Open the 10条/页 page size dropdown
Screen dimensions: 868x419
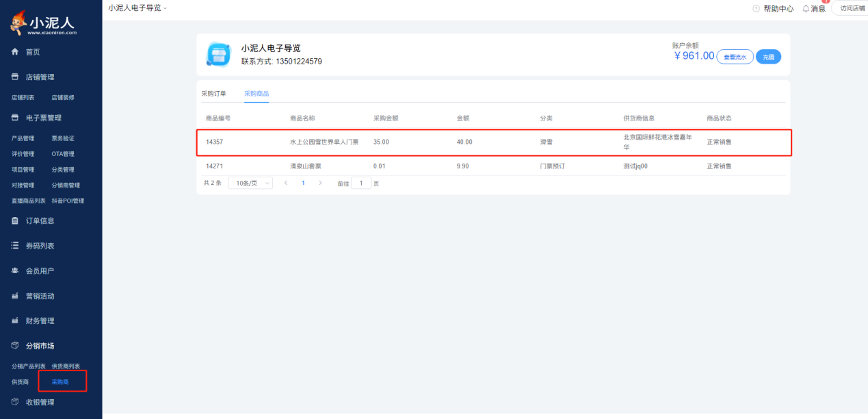[x=250, y=183]
